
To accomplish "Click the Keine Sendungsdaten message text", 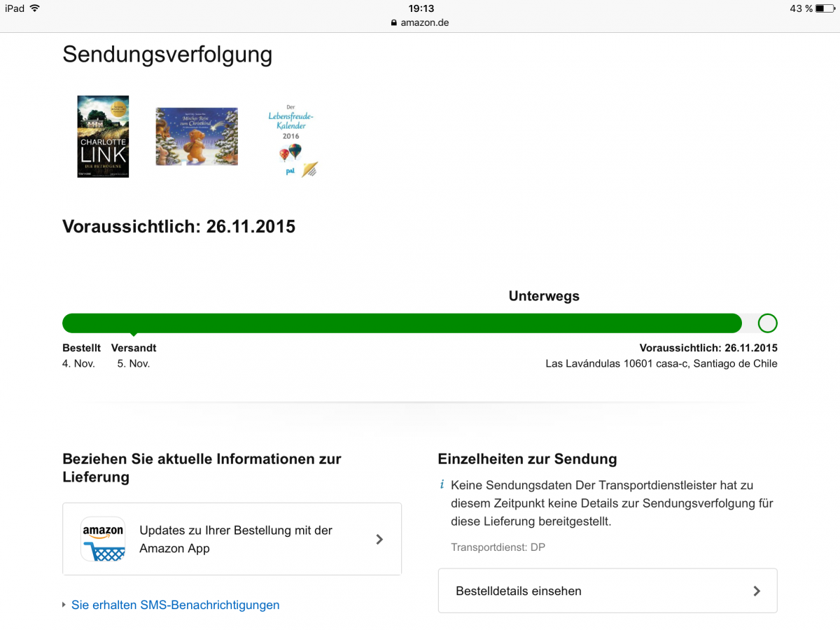I will click(x=612, y=503).
